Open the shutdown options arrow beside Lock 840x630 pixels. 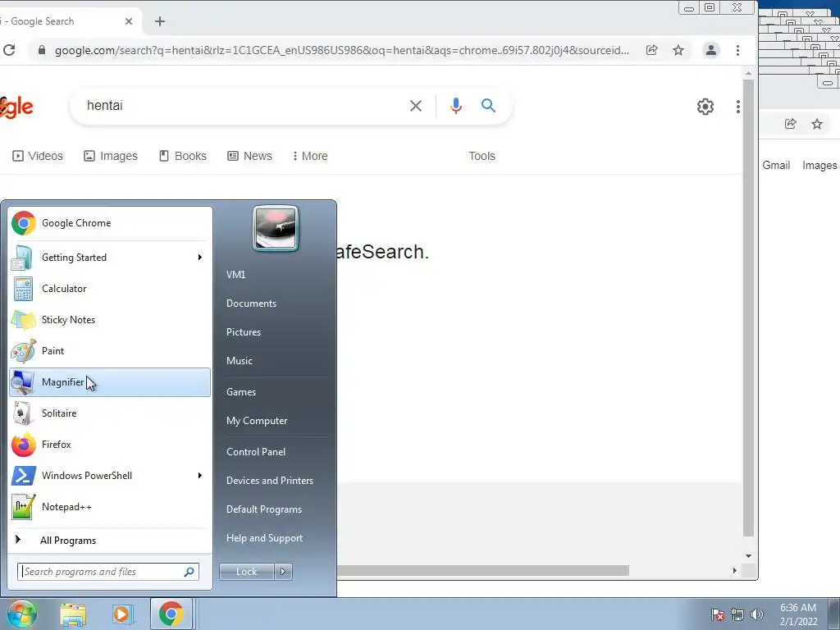point(283,572)
